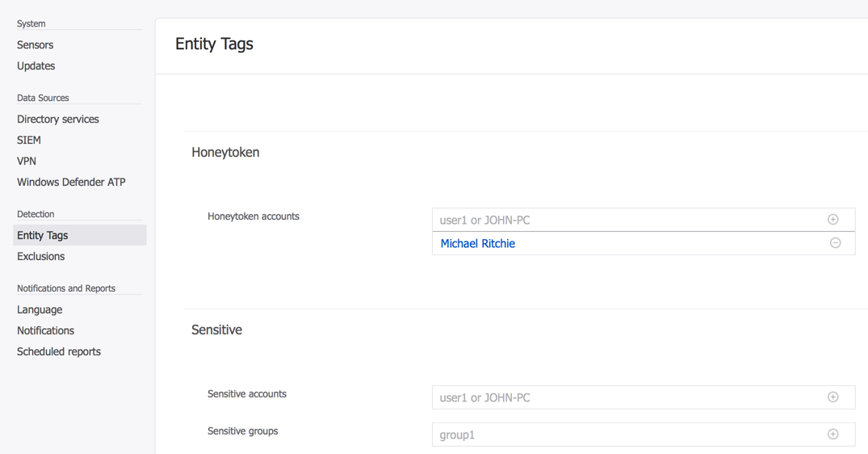Go to Language settings
Viewport: 868px width, 454px height.
pos(40,310)
